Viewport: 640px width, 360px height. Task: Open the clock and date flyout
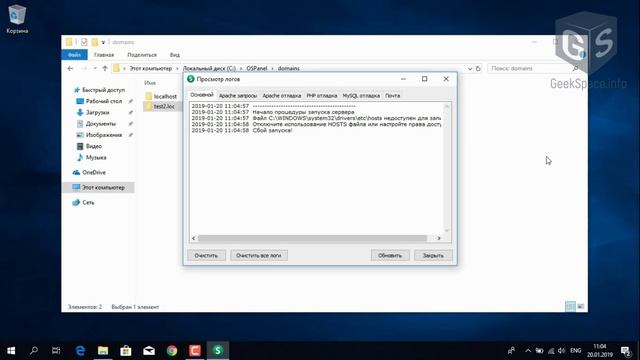tap(600, 351)
